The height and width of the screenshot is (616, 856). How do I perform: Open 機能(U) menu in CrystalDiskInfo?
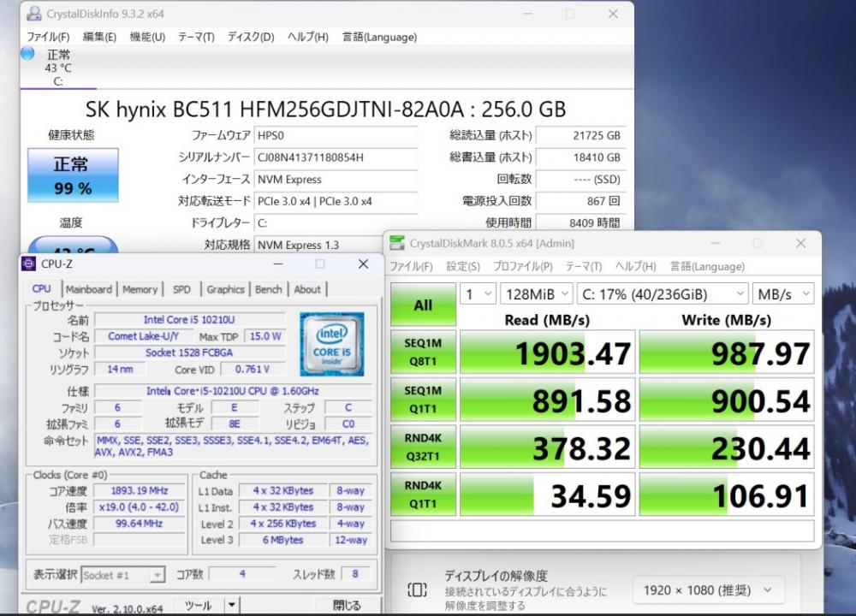(147, 37)
